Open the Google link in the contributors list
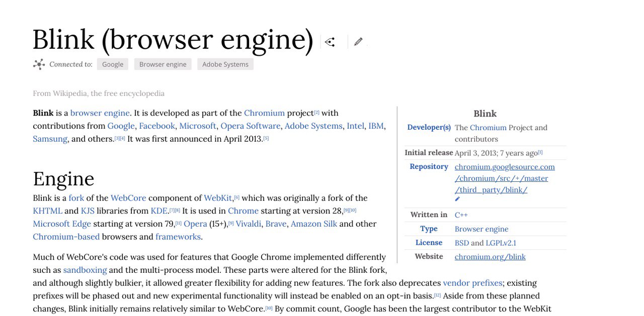644x316 pixels. [x=121, y=126]
